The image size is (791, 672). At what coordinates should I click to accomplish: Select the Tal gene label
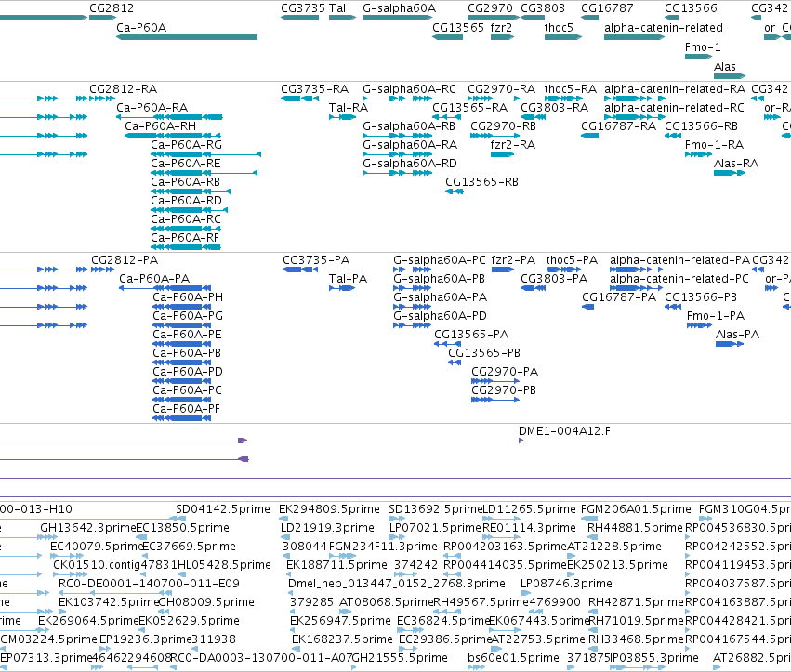(337, 8)
